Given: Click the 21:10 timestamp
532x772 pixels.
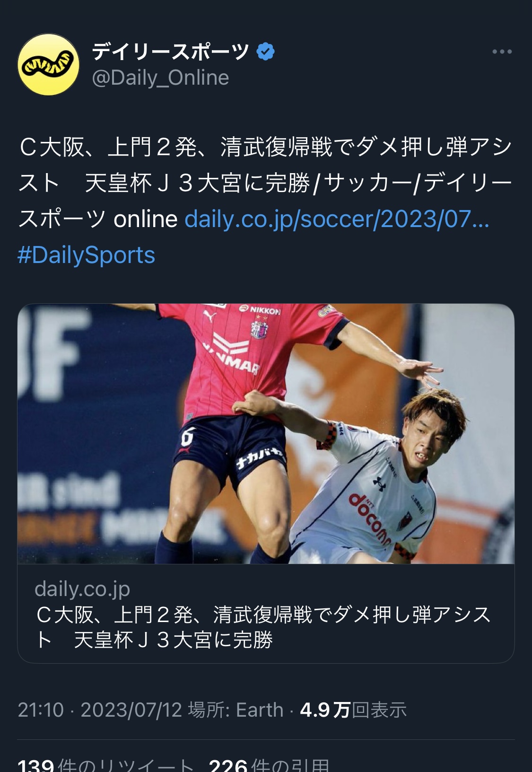Looking at the screenshot, I should 41,710.
